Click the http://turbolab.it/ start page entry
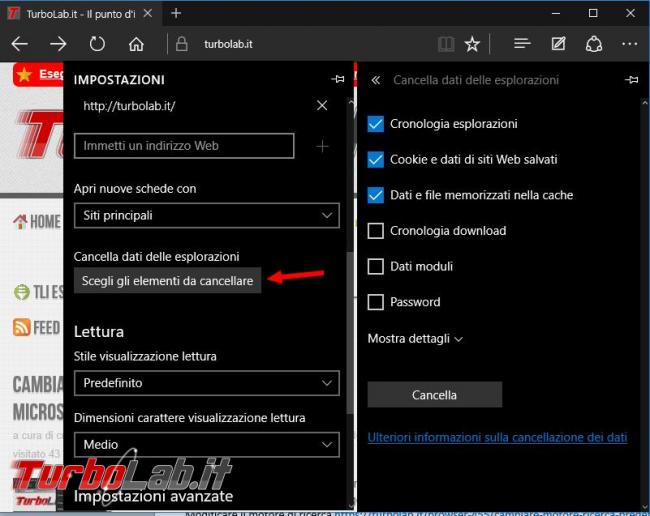Viewport: 650px width, 516px height. pos(129,106)
